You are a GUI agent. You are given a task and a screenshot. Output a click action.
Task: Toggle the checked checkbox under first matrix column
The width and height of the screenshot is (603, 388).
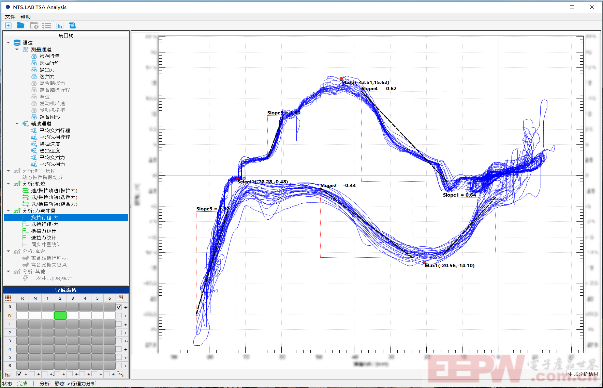pyautogui.click(x=20, y=374)
